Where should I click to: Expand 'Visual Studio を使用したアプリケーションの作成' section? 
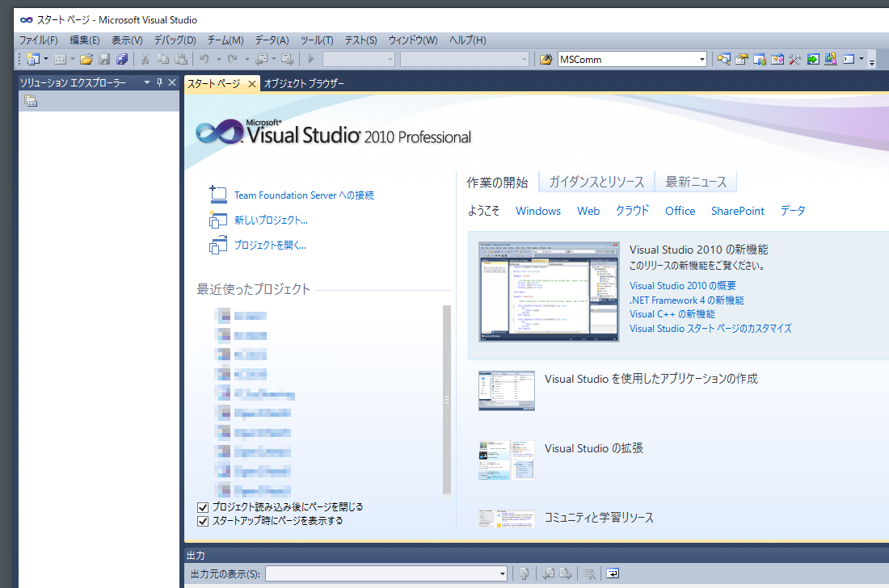coord(651,379)
